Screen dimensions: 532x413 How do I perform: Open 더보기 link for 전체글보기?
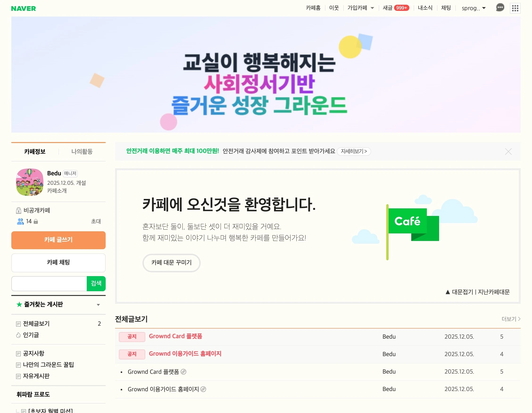pos(511,319)
